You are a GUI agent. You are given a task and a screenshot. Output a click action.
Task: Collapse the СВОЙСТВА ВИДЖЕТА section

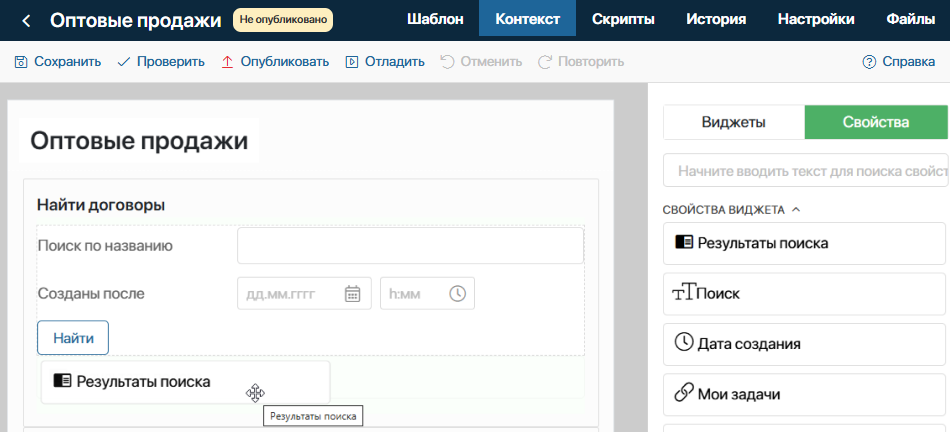796,210
